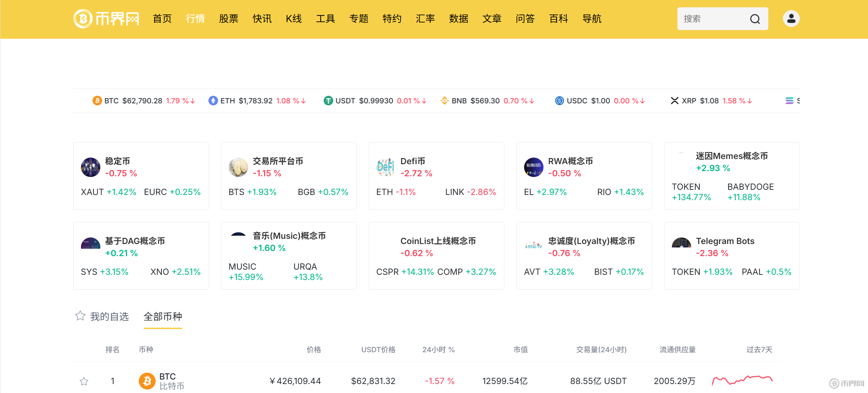This screenshot has height=393, width=868.
Task: Click the Telegram Bots category icon
Action: point(682,243)
